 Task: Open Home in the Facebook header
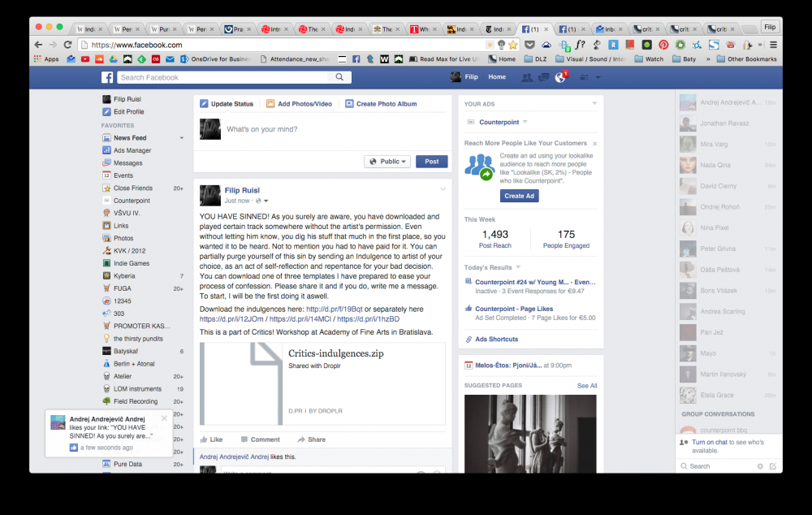pyautogui.click(x=497, y=76)
